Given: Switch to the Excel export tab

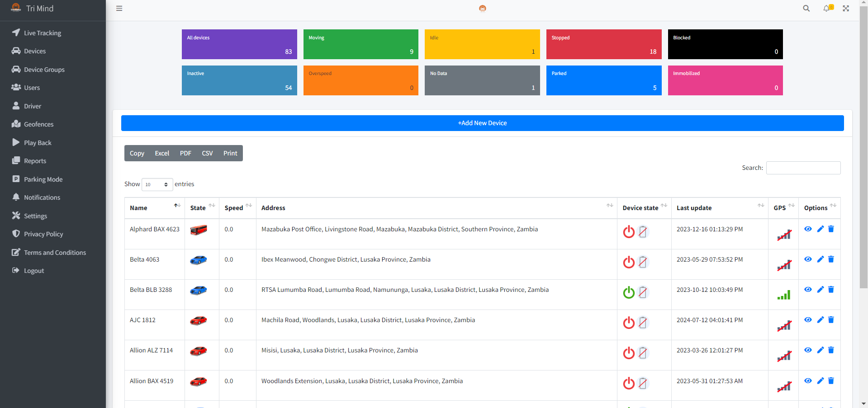Looking at the screenshot, I should [161, 153].
